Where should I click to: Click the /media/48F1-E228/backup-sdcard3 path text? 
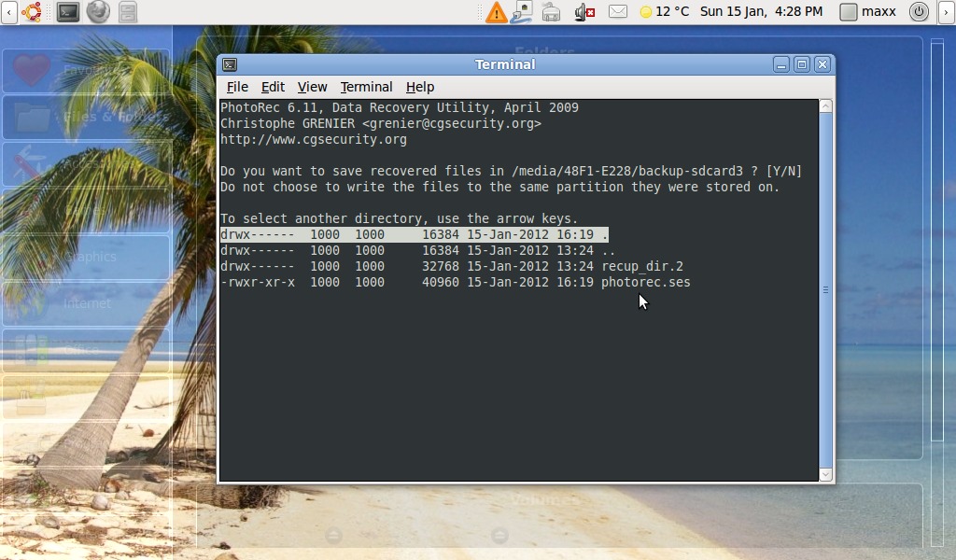(x=627, y=171)
